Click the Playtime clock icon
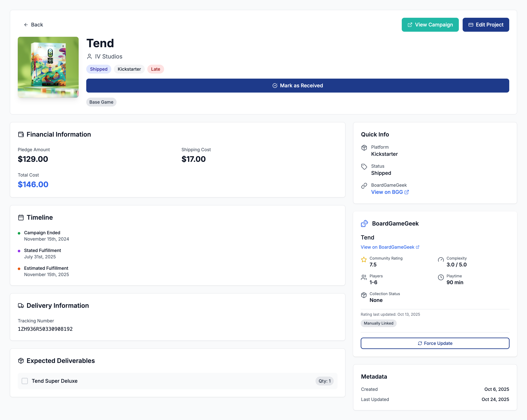 441,277
